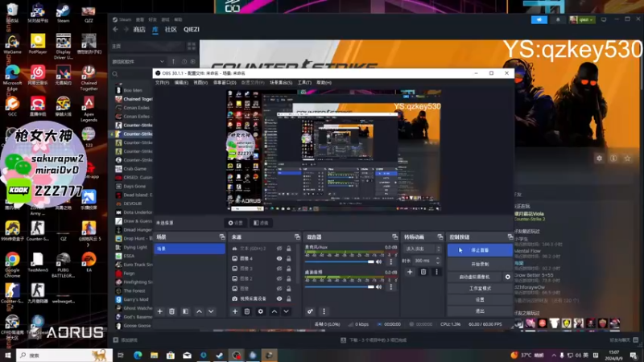Add a new scene transition
The width and height of the screenshot is (644, 362).
pyautogui.click(x=410, y=272)
